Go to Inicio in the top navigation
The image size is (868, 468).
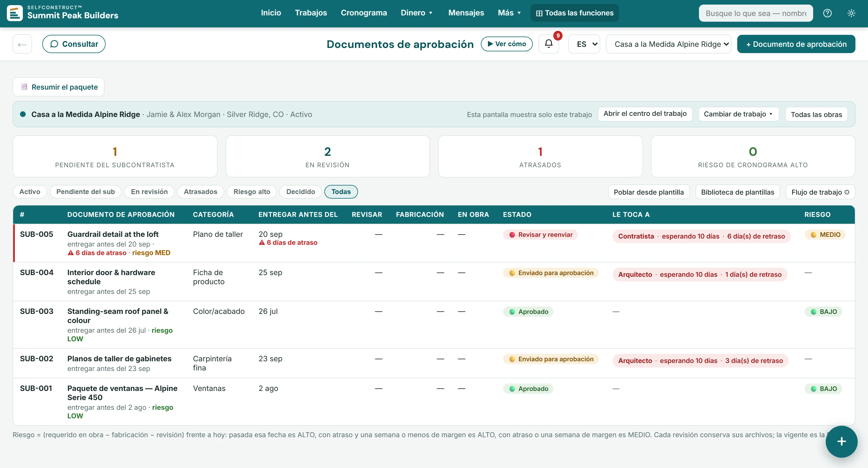tap(271, 13)
